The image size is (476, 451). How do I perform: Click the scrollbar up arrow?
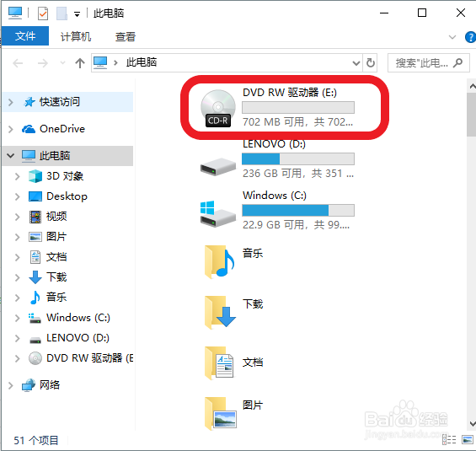[472, 86]
